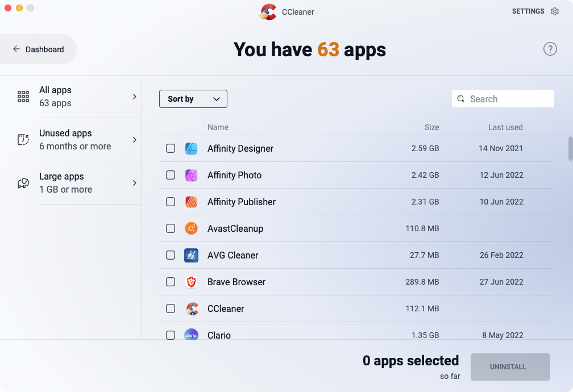Tick the Affinity Designer checkbox
The height and width of the screenshot is (392, 573).
click(x=171, y=148)
